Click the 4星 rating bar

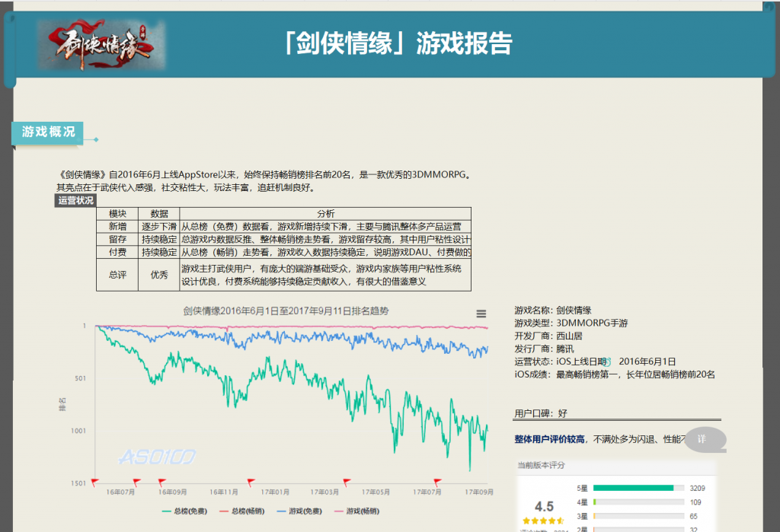click(x=639, y=502)
